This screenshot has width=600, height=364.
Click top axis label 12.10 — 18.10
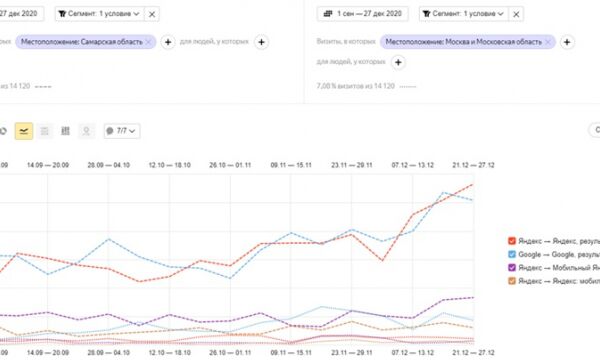click(x=170, y=165)
